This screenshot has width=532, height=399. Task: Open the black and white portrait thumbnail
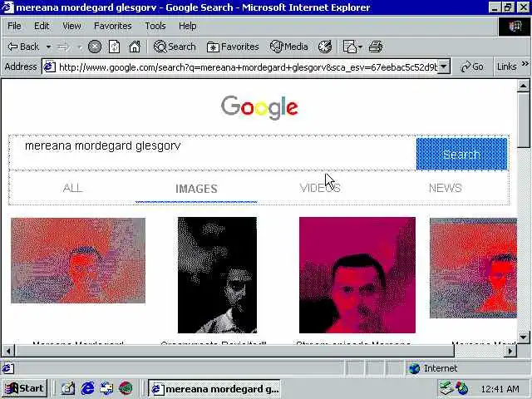(217, 275)
